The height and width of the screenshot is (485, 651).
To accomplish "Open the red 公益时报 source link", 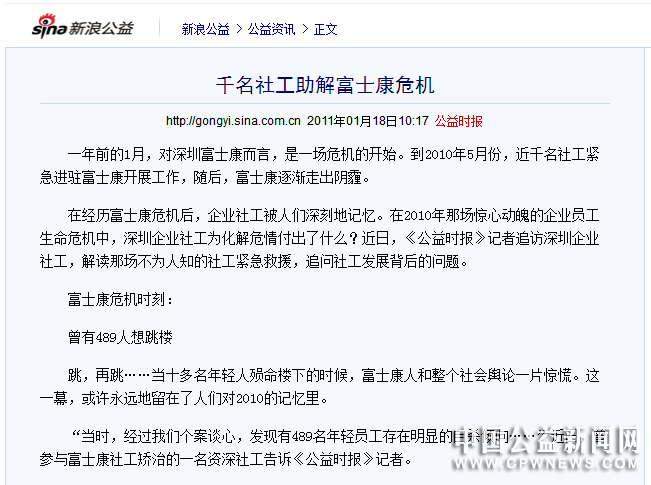I will coord(458,121).
